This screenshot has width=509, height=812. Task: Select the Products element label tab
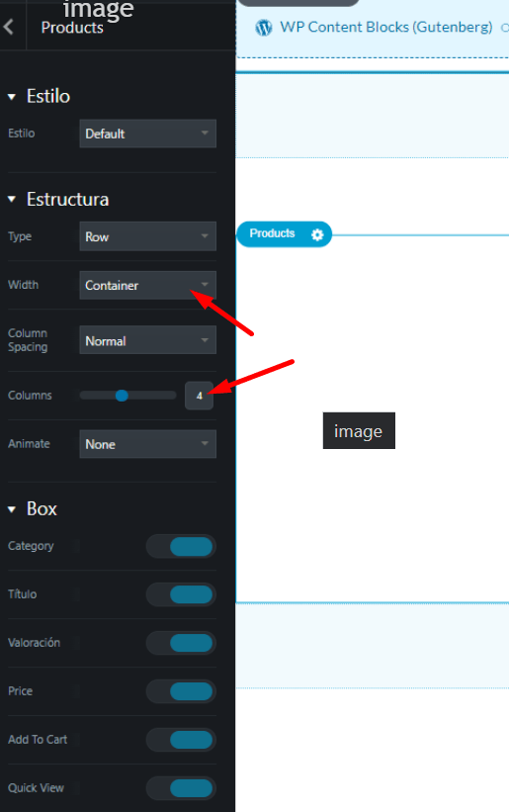tap(272, 233)
